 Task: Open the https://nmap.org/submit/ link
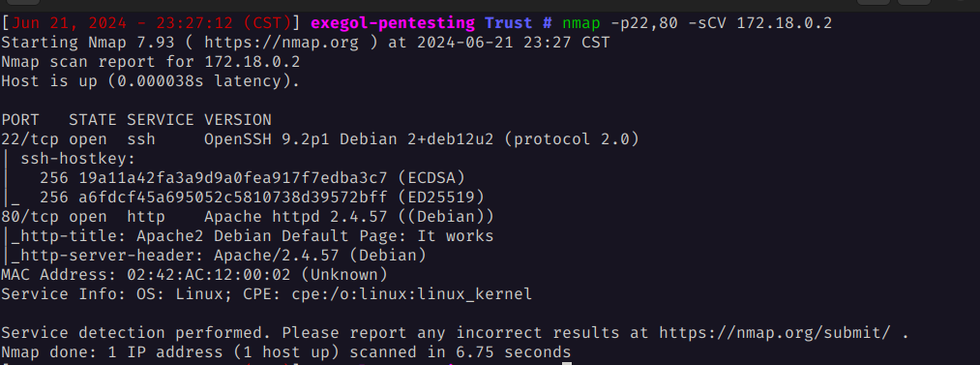[x=775, y=332]
